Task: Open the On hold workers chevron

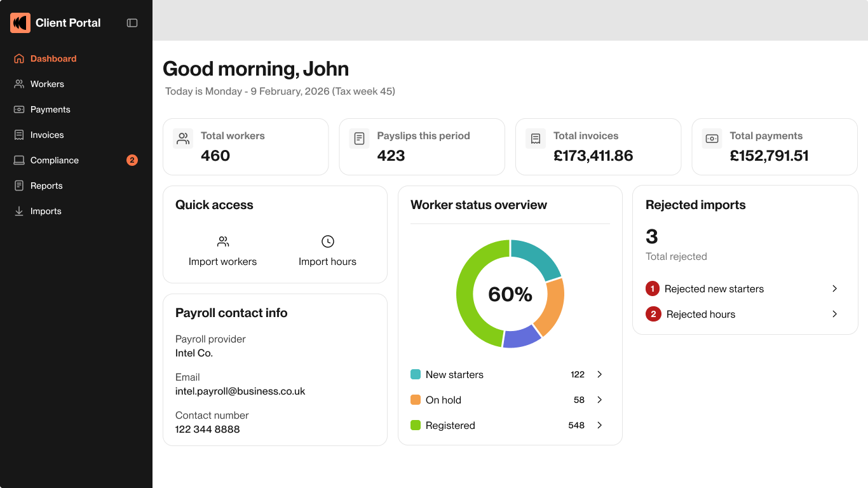Action: (x=599, y=400)
